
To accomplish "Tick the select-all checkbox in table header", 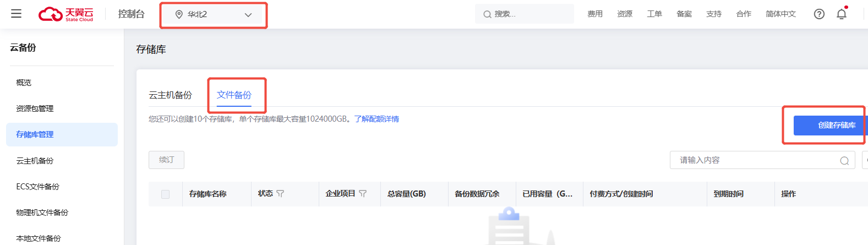I will tap(165, 194).
